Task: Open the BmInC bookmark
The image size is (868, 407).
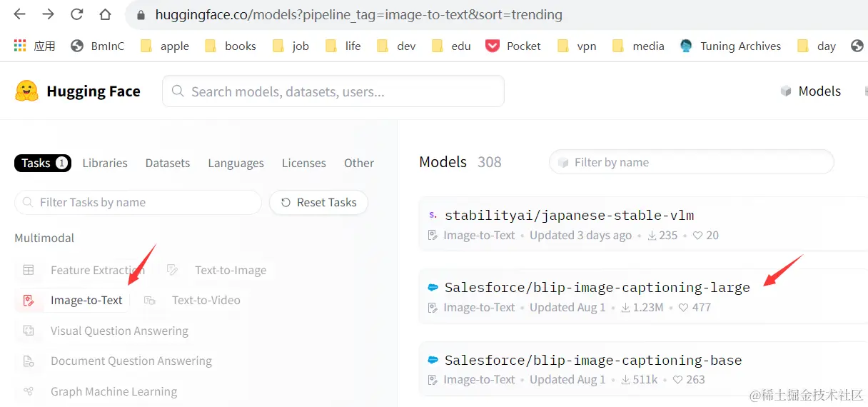Action: tap(98, 46)
